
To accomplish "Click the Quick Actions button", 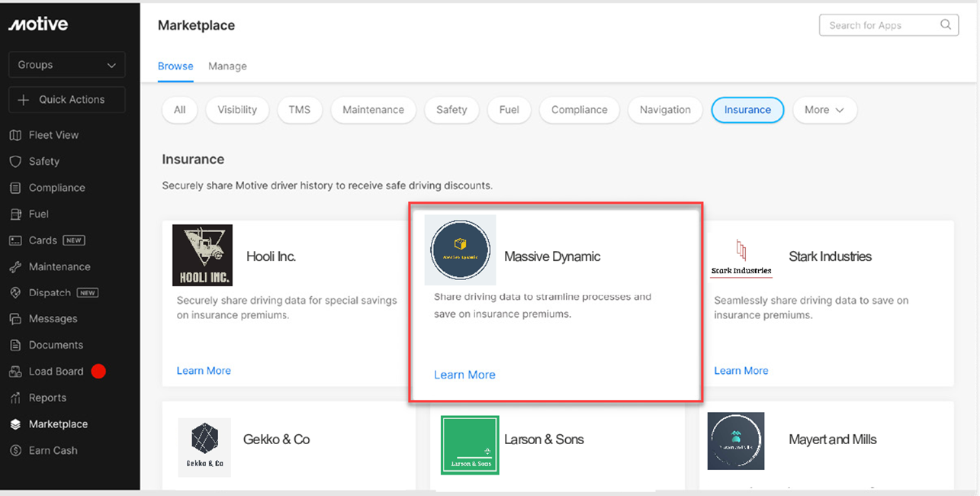I will (x=67, y=100).
